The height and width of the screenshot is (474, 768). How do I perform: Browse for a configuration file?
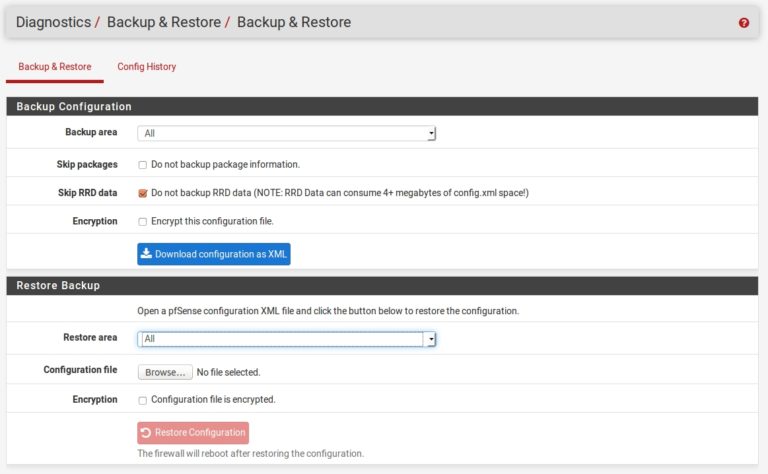[x=165, y=372]
